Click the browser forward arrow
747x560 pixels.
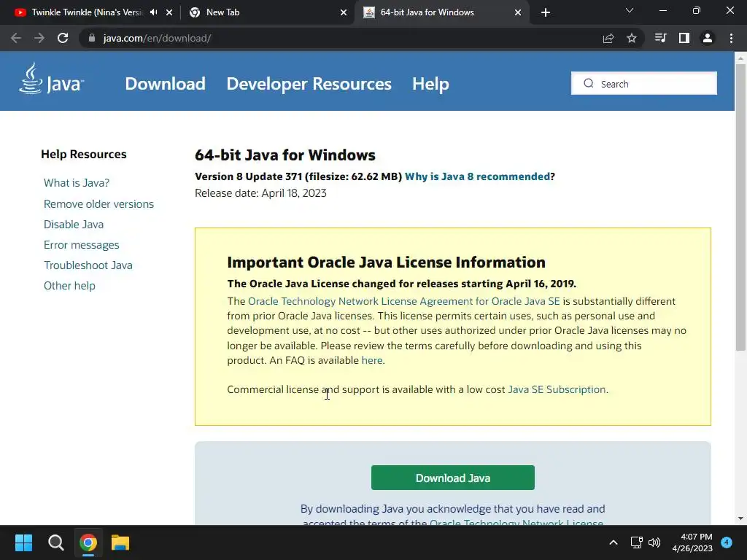[39, 38]
